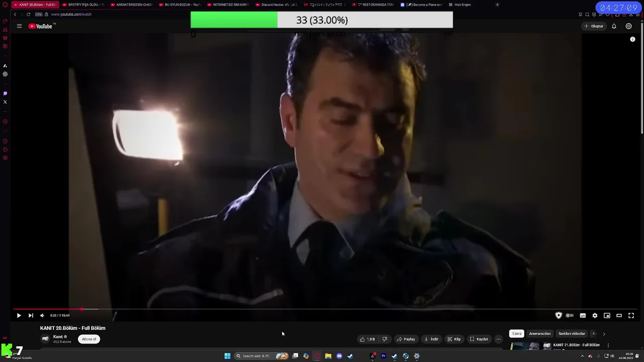
Task: Save video with Kaydet button
Action: 479,339
